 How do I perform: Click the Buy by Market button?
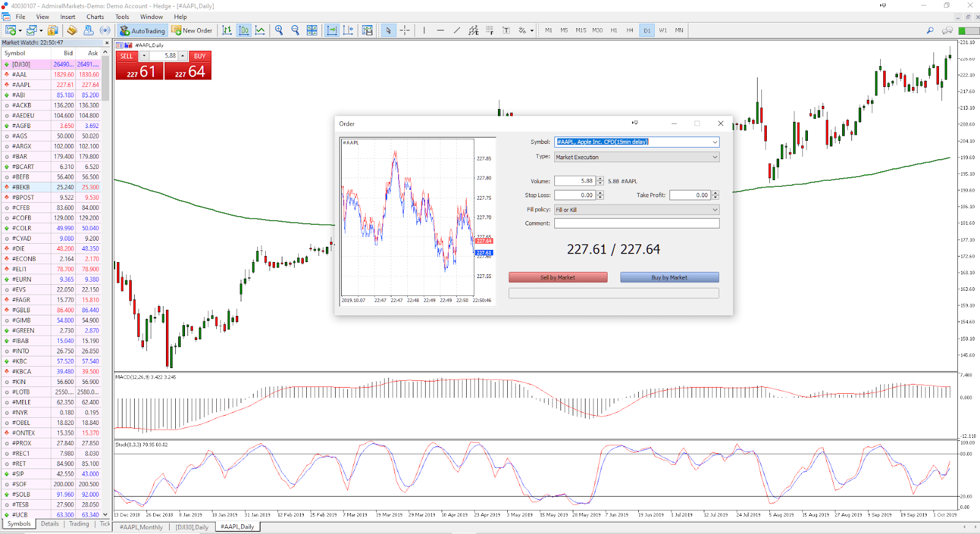click(x=669, y=277)
